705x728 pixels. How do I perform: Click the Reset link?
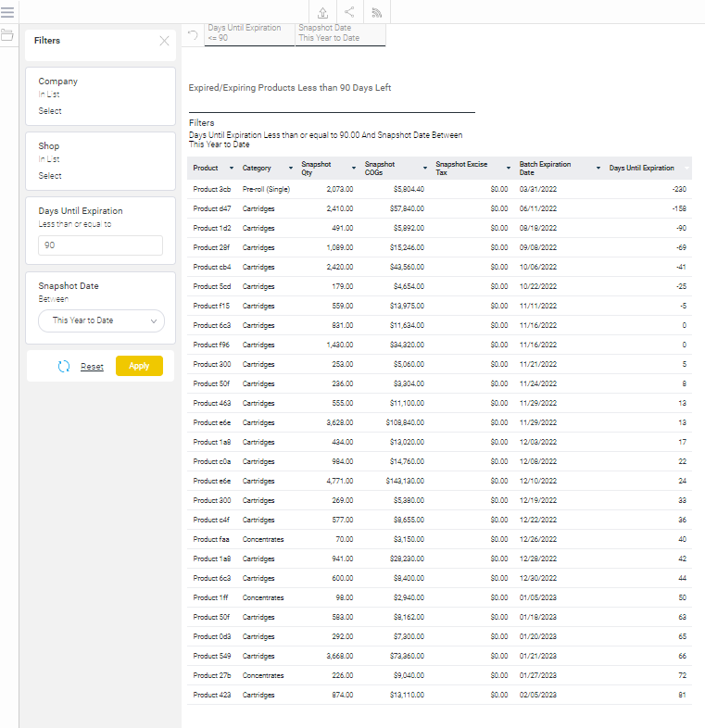pos(92,367)
